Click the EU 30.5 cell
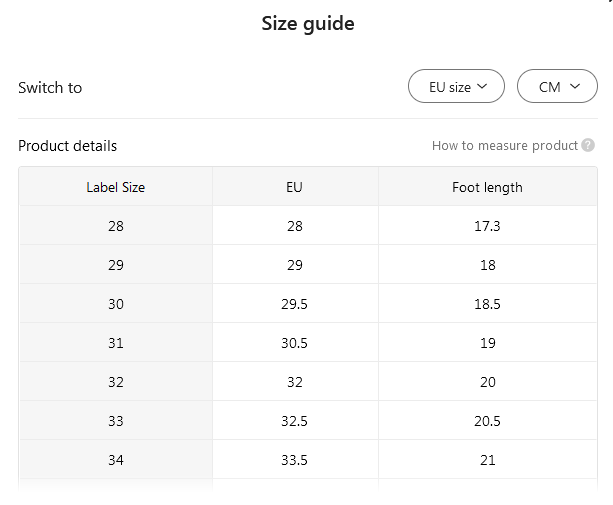This screenshot has width=613, height=505. [x=294, y=343]
